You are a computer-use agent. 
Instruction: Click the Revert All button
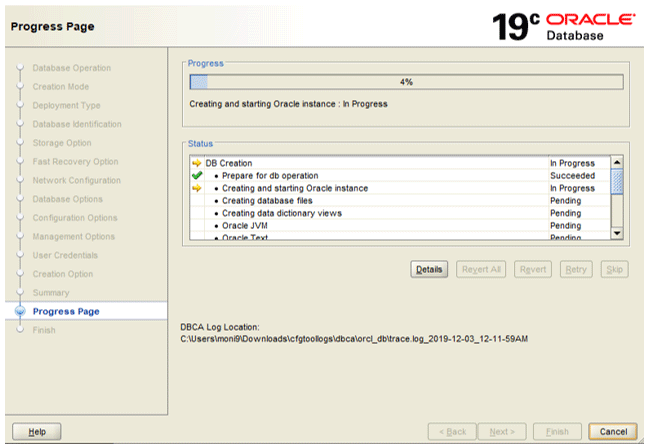point(481,269)
